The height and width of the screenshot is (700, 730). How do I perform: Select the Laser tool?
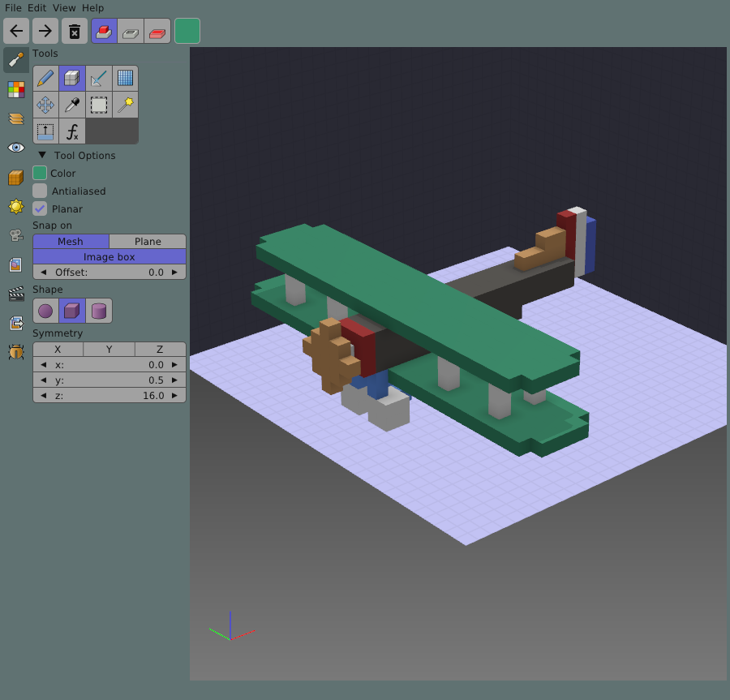coord(99,79)
